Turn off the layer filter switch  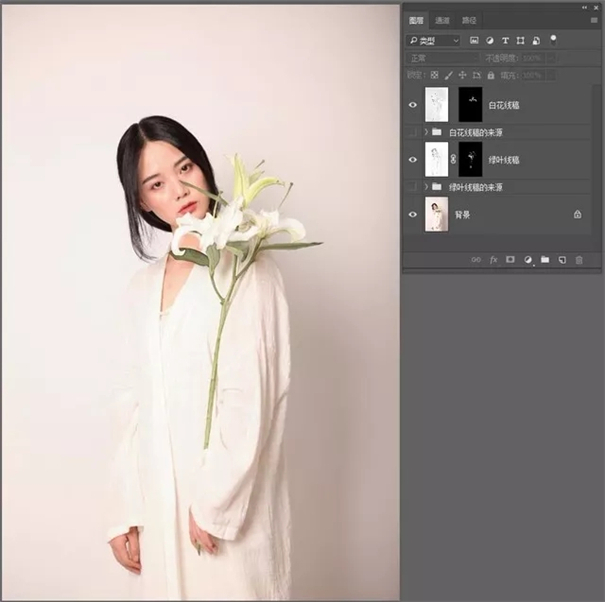(553, 38)
